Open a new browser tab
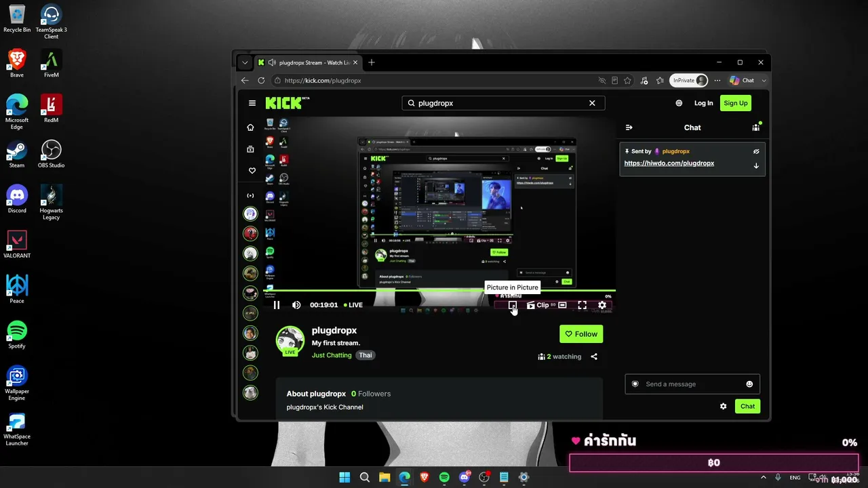Image resolution: width=868 pixels, height=488 pixels. [371, 62]
